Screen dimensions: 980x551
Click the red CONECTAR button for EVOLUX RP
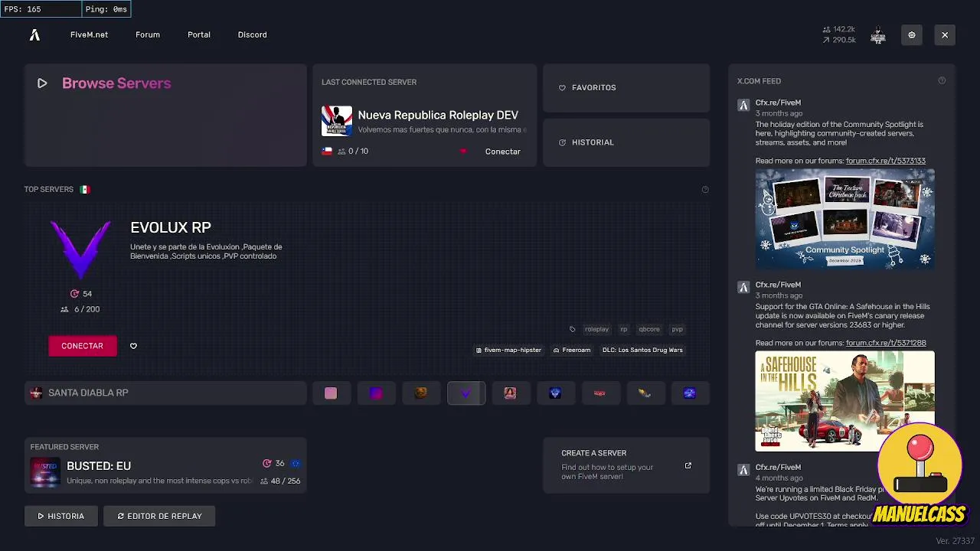[x=83, y=346]
